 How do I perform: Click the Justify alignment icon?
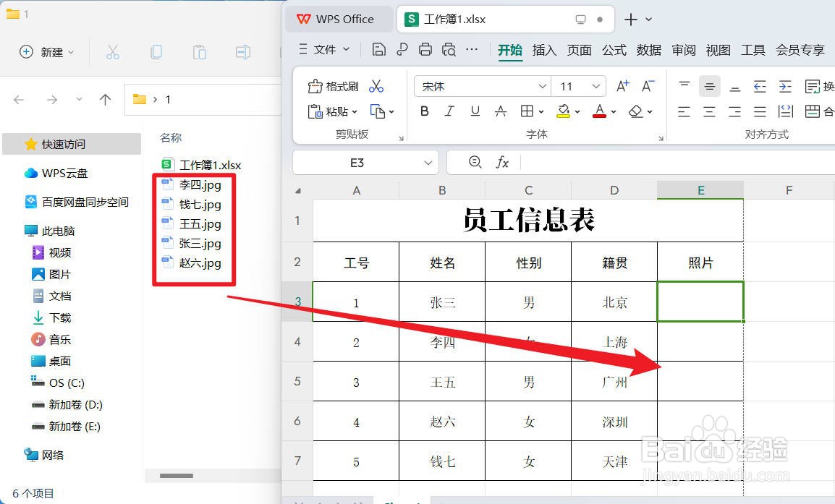tap(760, 111)
